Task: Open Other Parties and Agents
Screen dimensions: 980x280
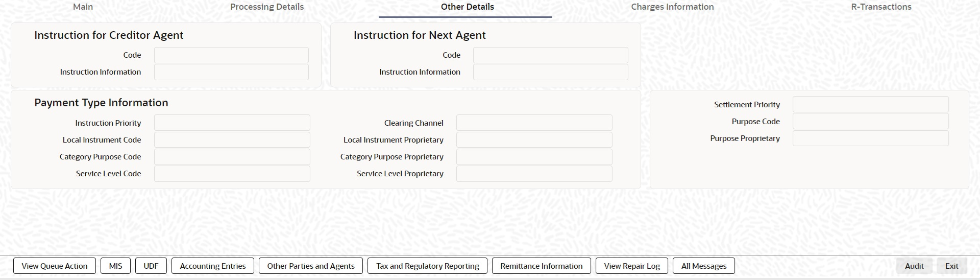Action: pyautogui.click(x=311, y=266)
